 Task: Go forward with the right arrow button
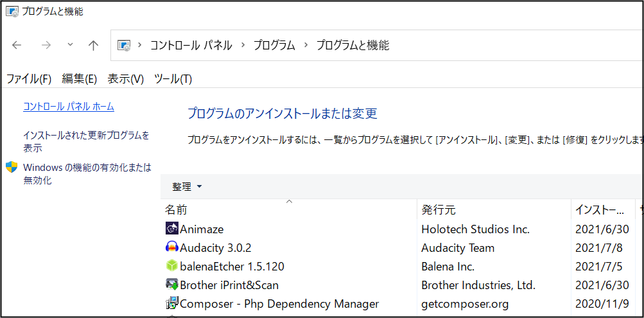pos(46,45)
